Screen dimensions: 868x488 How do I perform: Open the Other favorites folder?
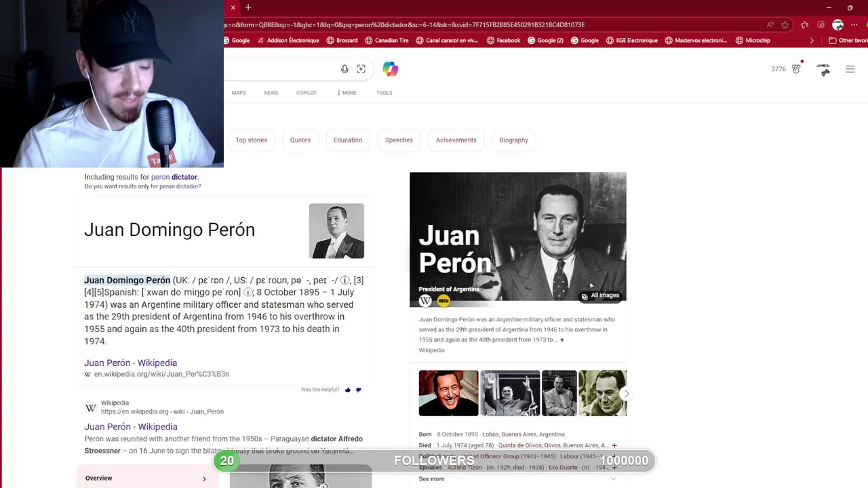click(848, 41)
